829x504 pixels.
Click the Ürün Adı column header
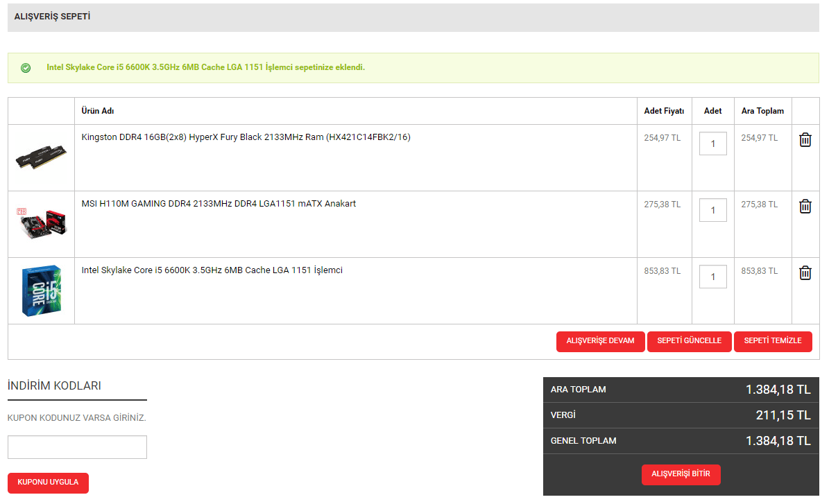pos(98,111)
